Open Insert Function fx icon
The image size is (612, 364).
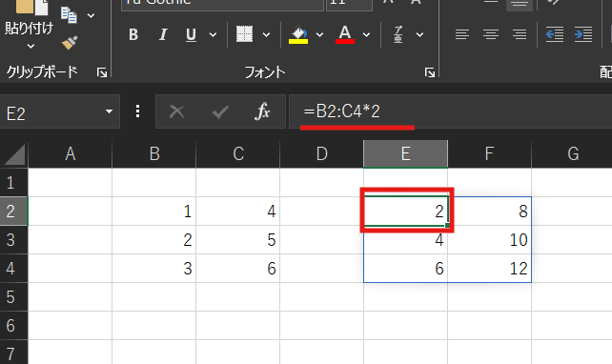262,112
